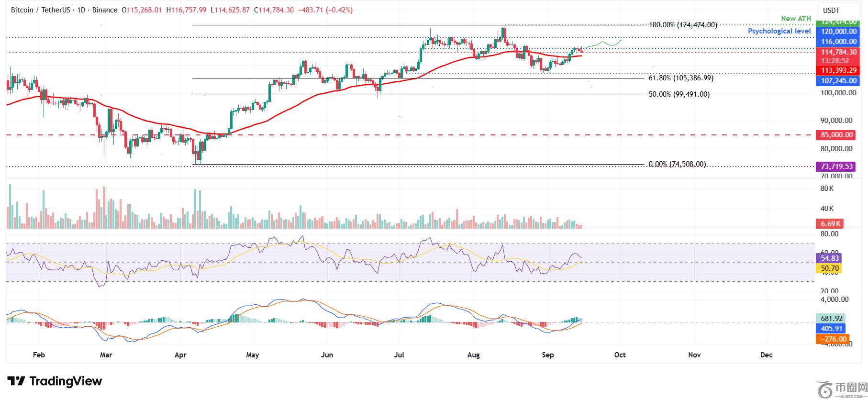Click the TradingView logo
This screenshot has width=868, height=399.
pyautogui.click(x=55, y=381)
